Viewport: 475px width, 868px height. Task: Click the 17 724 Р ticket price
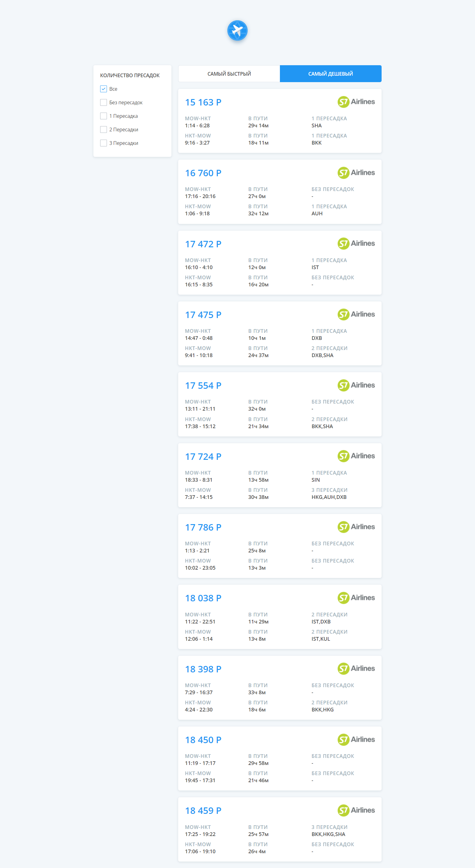203,456
